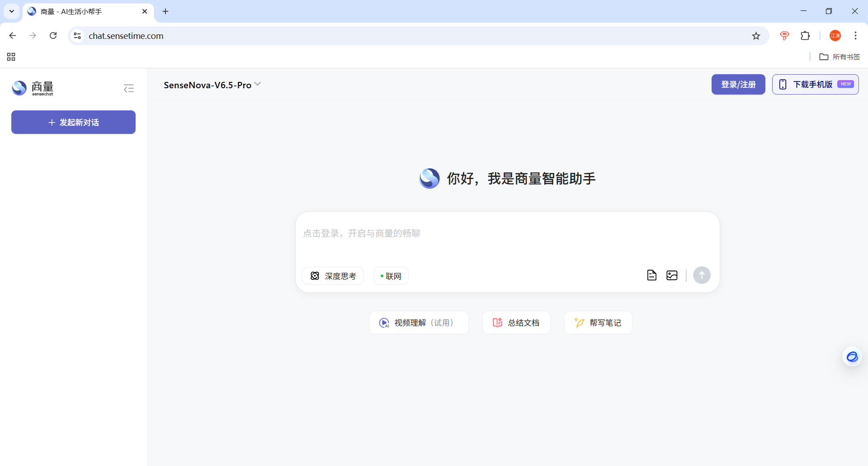Click the phone icon in 下载手机版 button

point(783,85)
